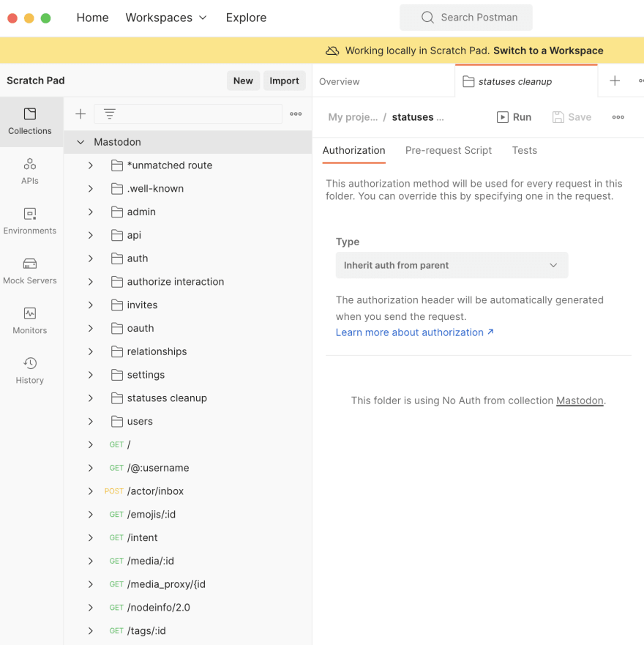Click the folder icon of the relationships folder
The width and height of the screenshot is (644, 645).
coord(117,351)
